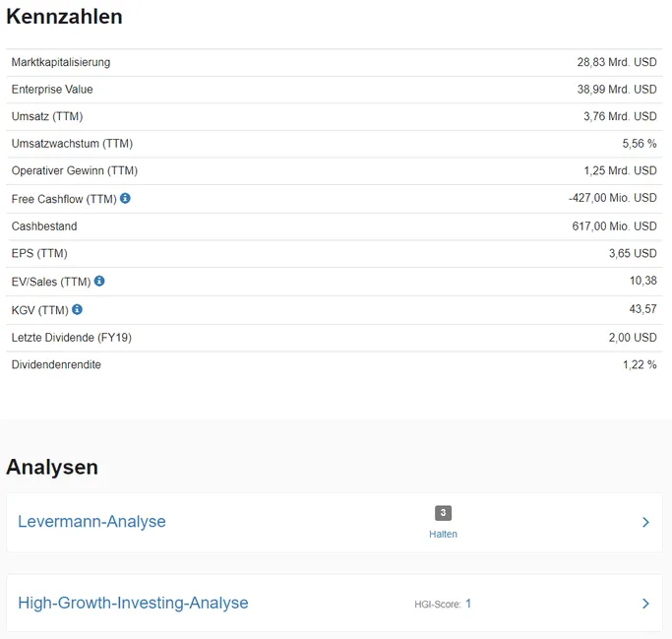Select the Letzte Dividende (FY19) label
672x639 pixels.
72,338
